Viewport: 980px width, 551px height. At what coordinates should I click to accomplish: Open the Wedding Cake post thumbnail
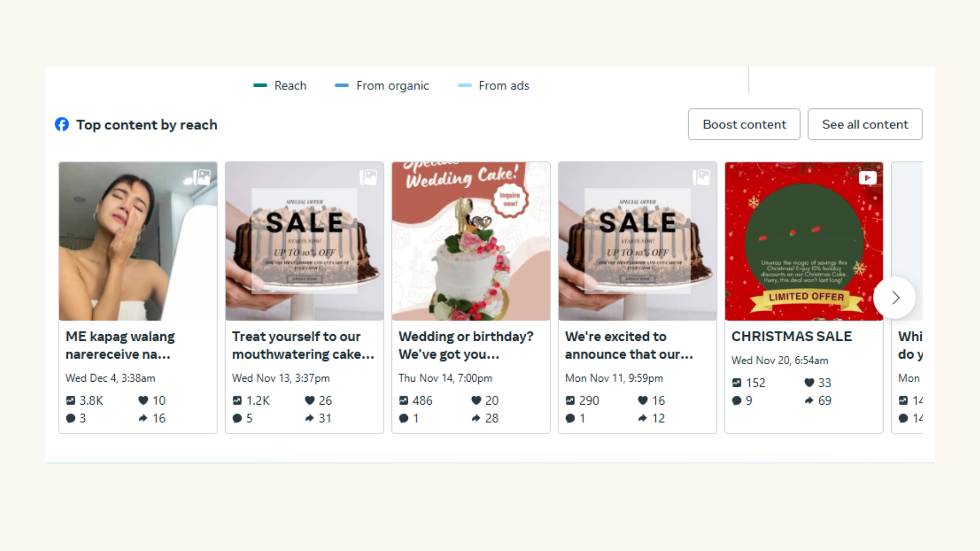point(471,241)
